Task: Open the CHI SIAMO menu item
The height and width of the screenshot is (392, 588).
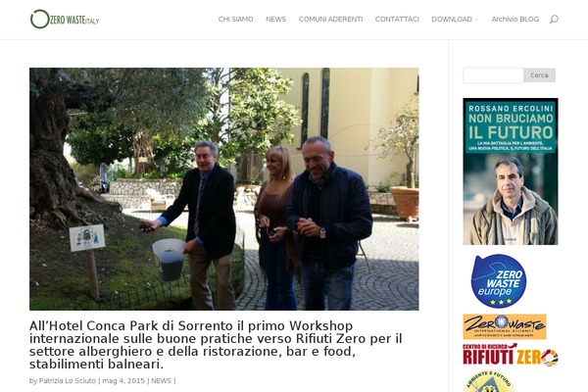Action: [235, 20]
